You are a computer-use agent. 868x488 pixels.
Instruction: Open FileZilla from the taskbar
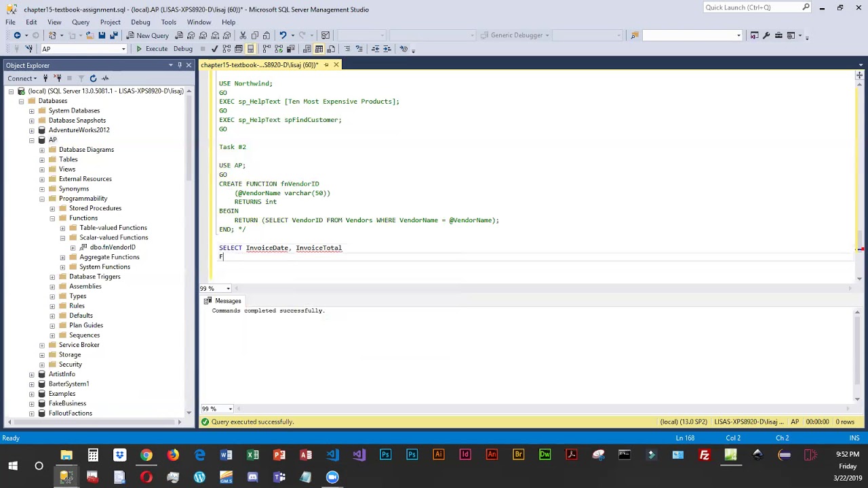[x=705, y=455]
